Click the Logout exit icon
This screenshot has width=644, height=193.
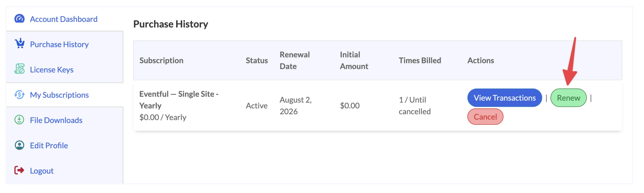coord(19,170)
